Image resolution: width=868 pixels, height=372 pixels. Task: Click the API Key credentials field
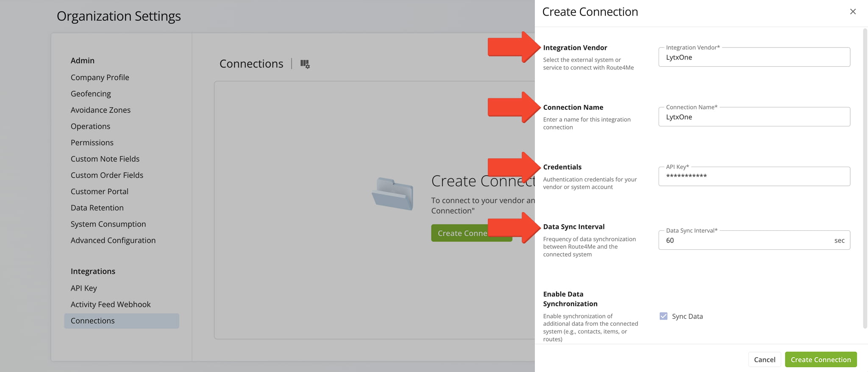[x=754, y=176]
